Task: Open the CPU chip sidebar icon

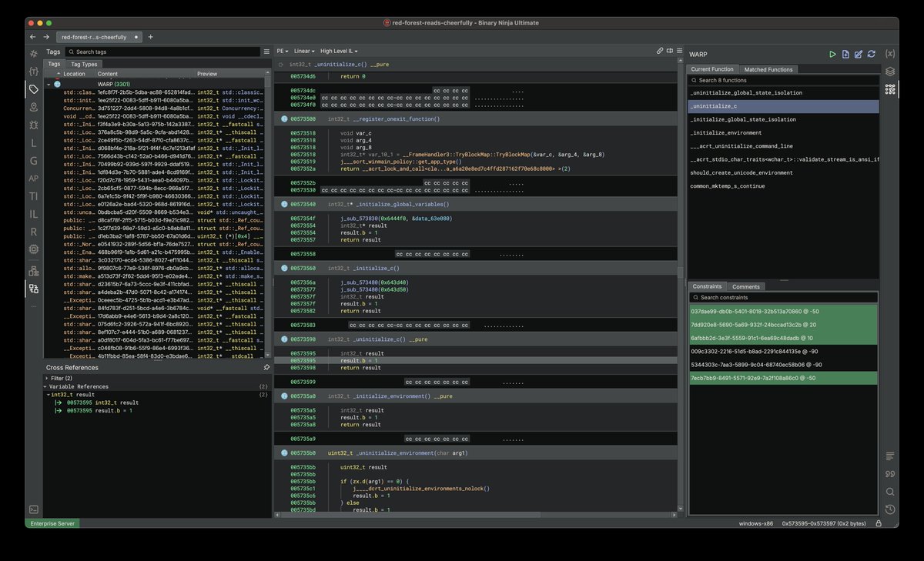Action: (33, 249)
